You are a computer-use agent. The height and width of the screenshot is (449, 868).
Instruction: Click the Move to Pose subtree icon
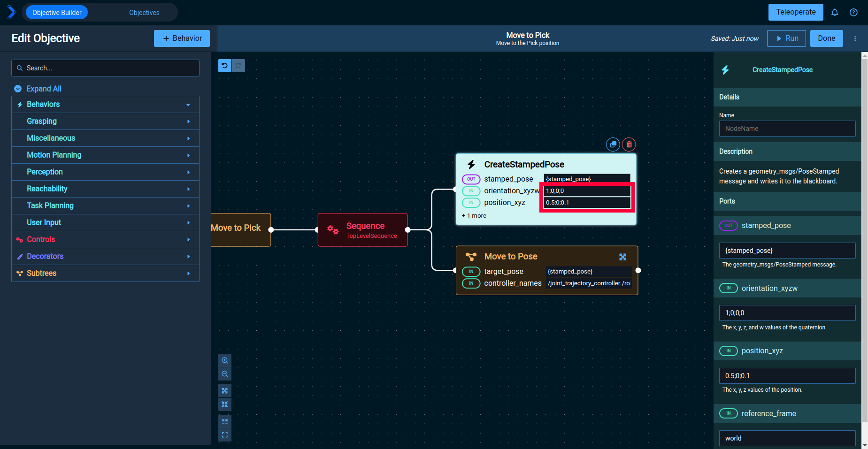[x=471, y=257]
